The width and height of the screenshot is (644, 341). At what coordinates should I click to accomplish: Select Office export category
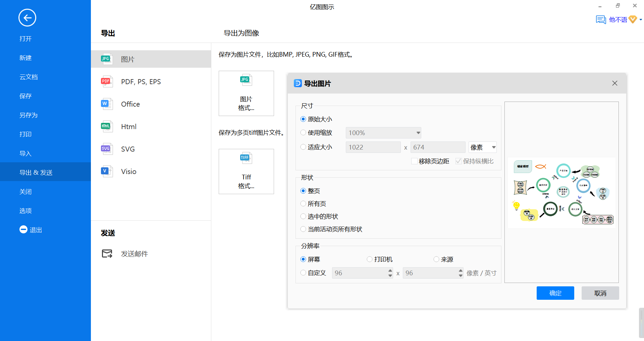(x=151, y=104)
